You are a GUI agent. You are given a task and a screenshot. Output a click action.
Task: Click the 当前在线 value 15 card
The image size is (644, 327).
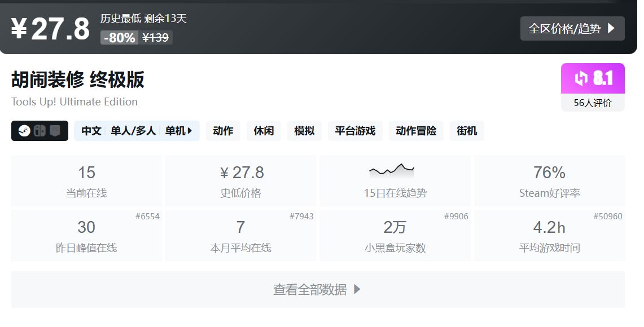click(x=86, y=181)
